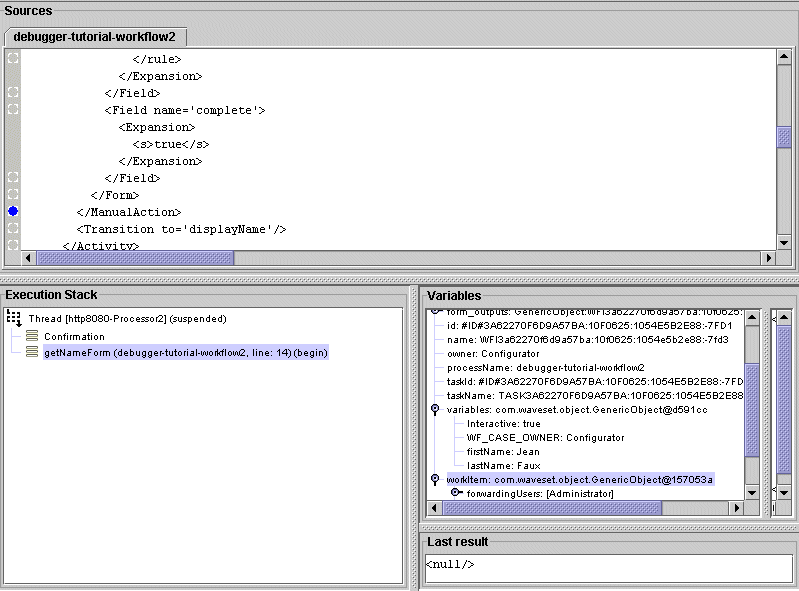This screenshot has height=591, width=799.
Task: Click the Variables tree scroll up arrow
Action: [752, 318]
